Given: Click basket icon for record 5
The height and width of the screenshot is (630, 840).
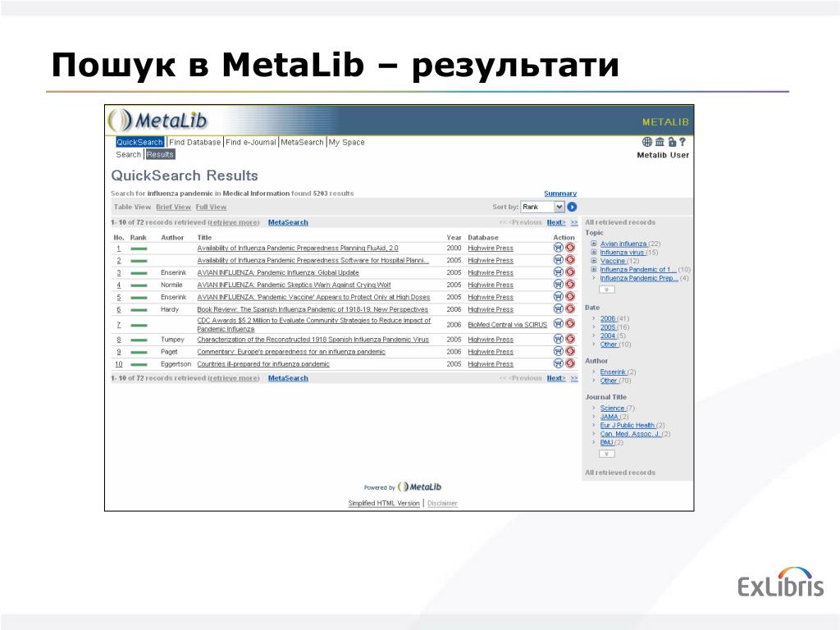Looking at the screenshot, I should pos(558,297).
